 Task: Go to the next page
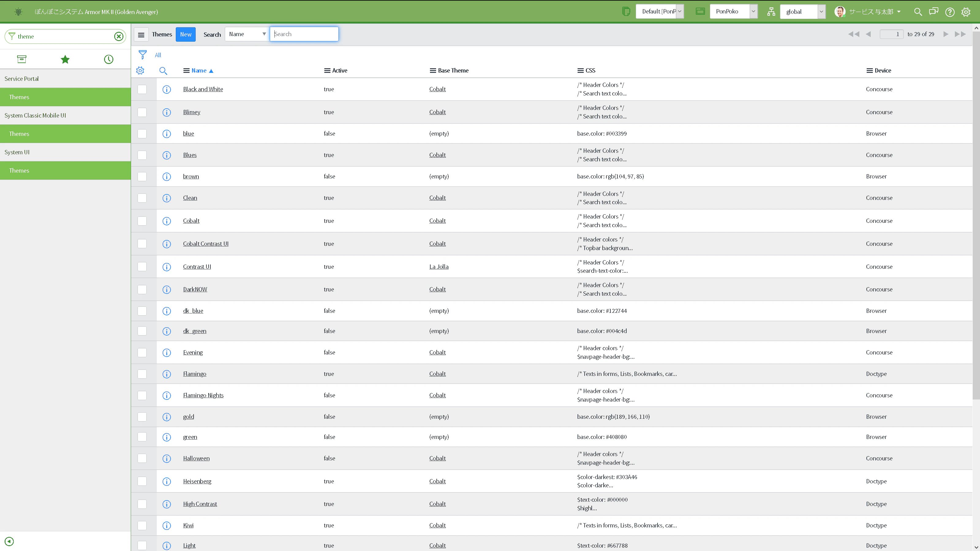click(x=946, y=34)
